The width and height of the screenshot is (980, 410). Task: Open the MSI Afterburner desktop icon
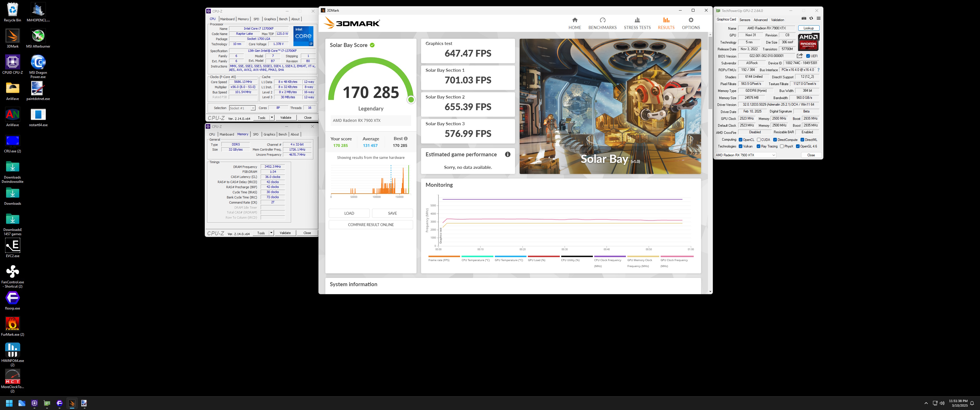(38, 38)
